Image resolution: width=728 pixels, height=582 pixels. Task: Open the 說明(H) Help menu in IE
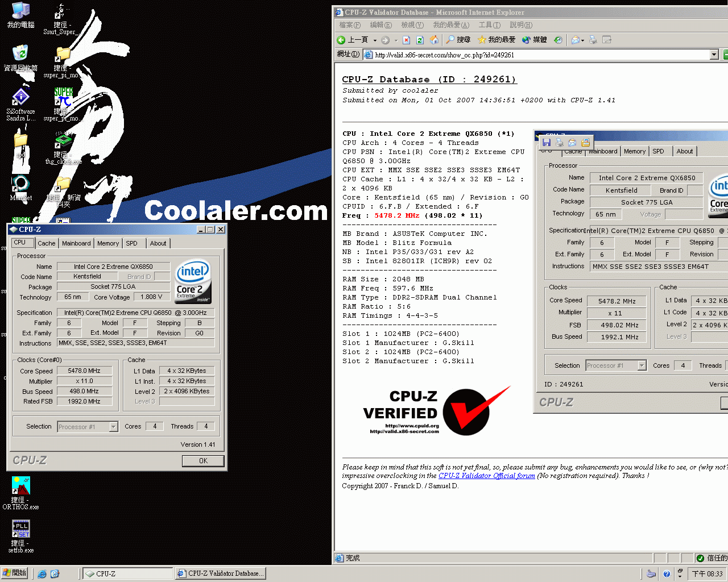(521, 25)
